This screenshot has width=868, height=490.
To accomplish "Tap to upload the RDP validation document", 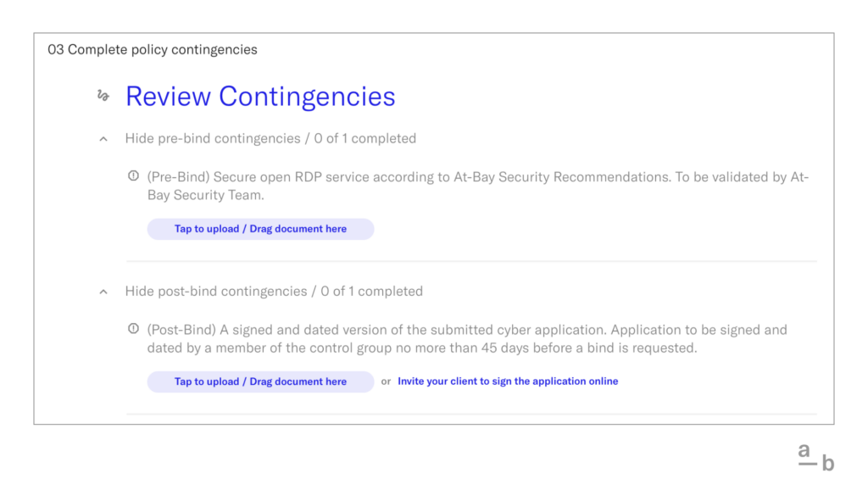I will [x=260, y=228].
